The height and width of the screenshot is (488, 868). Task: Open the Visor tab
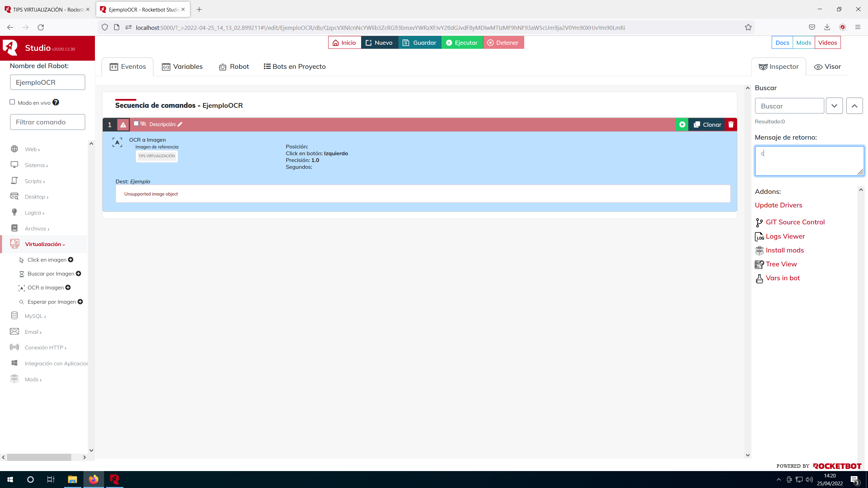tap(827, 66)
